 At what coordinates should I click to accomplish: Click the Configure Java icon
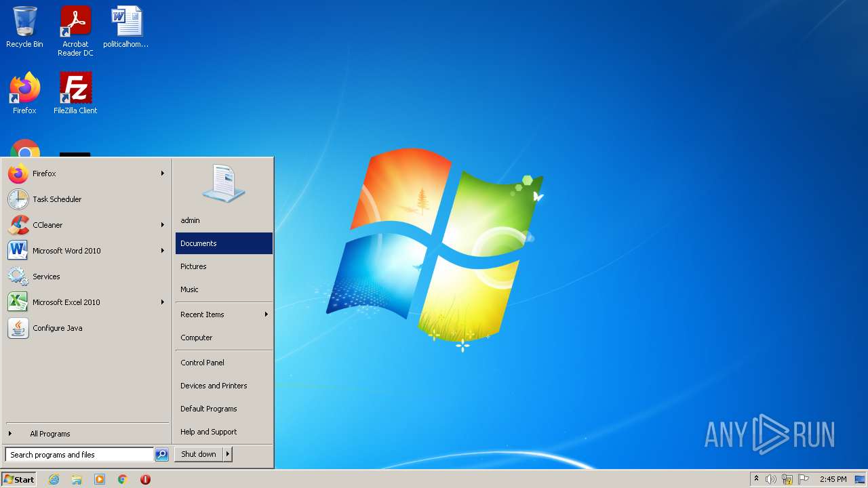coord(18,328)
